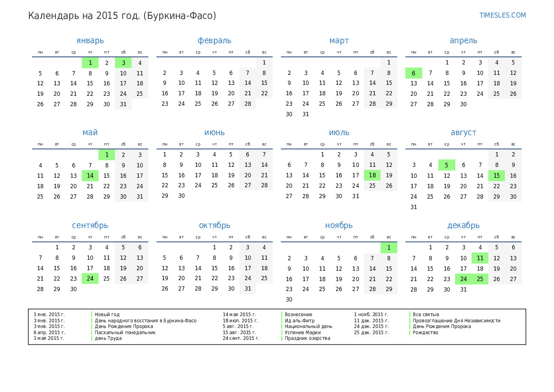Open the TIMESLES.COM link
Viewport: 554px width, 392px height.
502,15
